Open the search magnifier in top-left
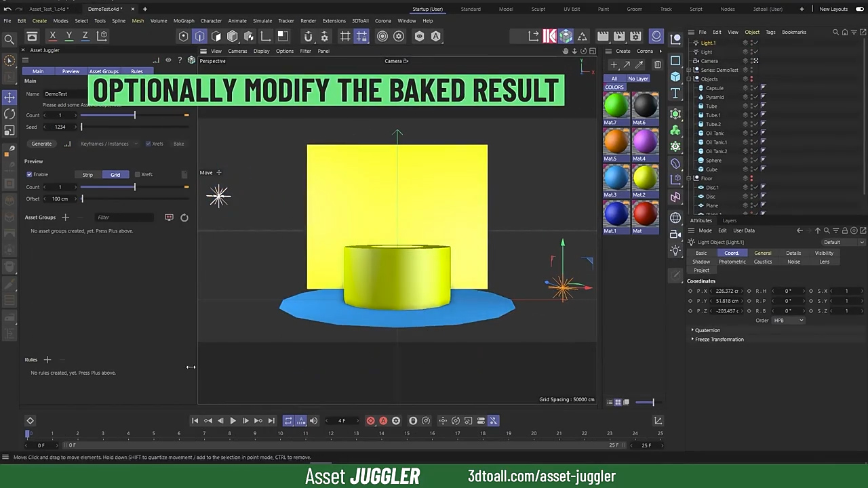Image resolution: width=868 pixels, height=488 pixels. click(9, 39)
